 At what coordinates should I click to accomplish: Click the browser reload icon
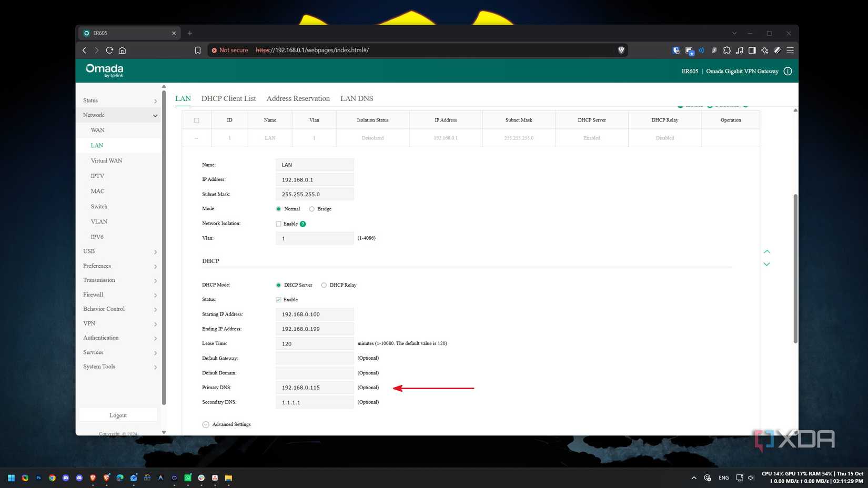point(109,50)
